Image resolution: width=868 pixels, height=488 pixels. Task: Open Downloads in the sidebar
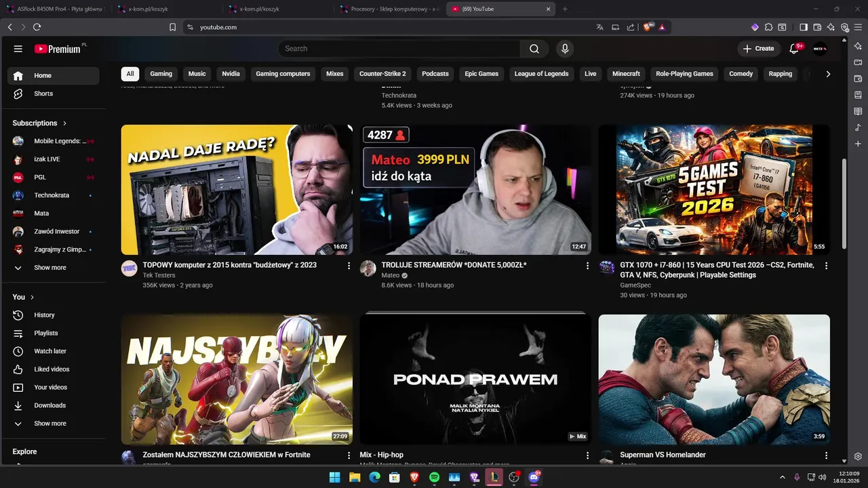(54, 405)
